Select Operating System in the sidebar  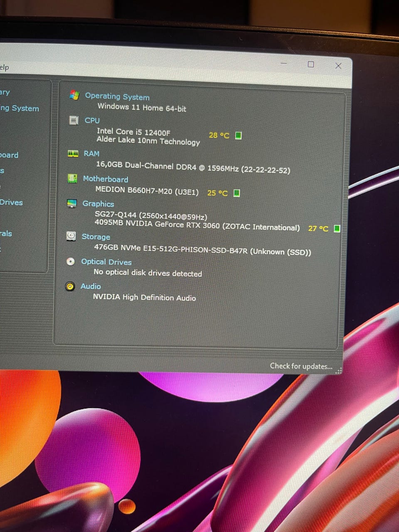(20, 108)
